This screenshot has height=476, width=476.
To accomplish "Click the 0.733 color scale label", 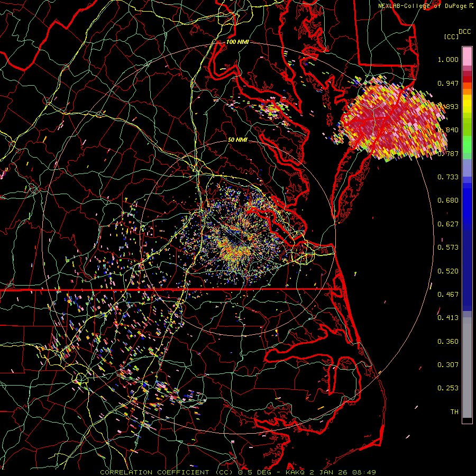I will [x=448, y=177].
